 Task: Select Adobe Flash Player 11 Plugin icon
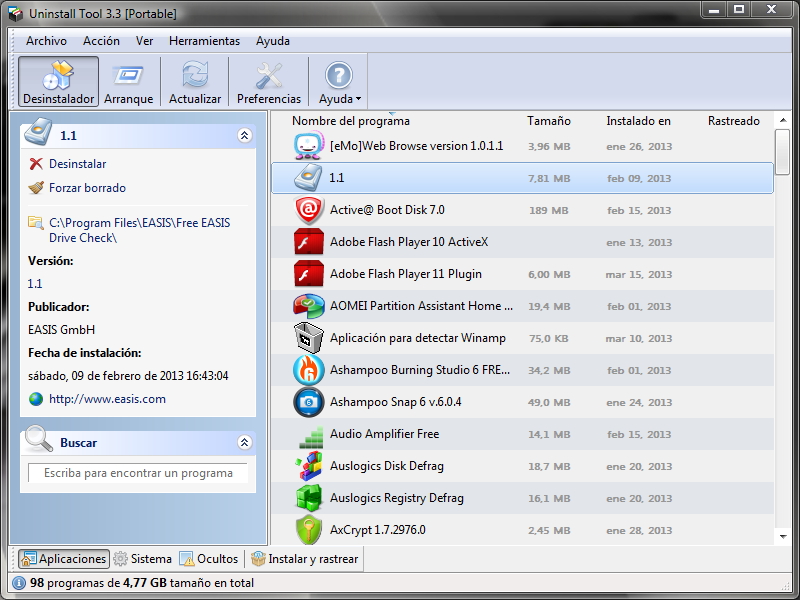[309, 274]
